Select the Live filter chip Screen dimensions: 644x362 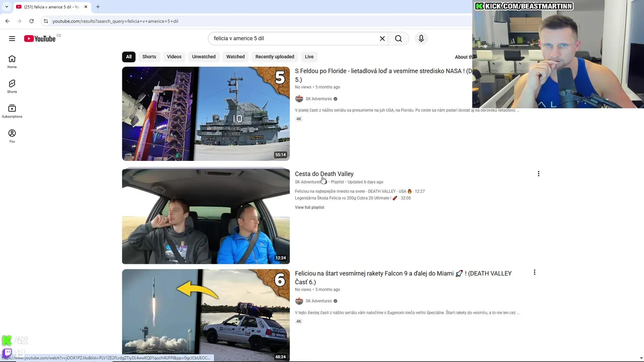(309, 57)
